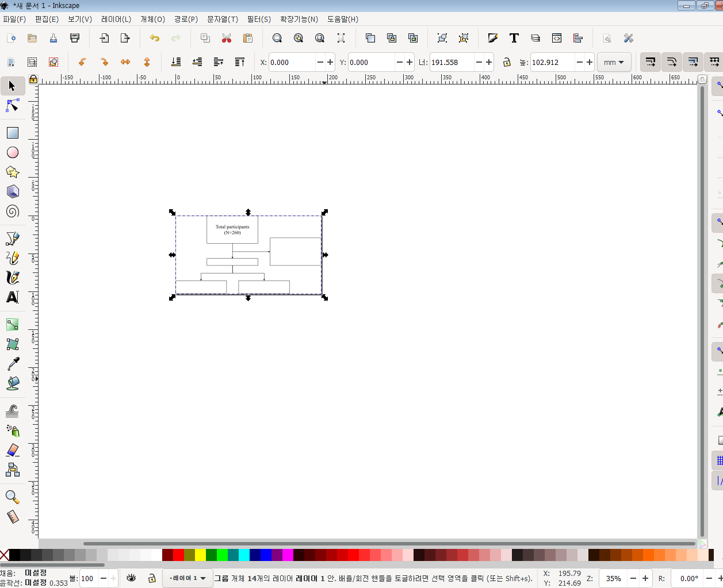The width and height of the screenshot is (723, 588).
Task: Choose the Calligraphy tool
Action: pos(12,278)
